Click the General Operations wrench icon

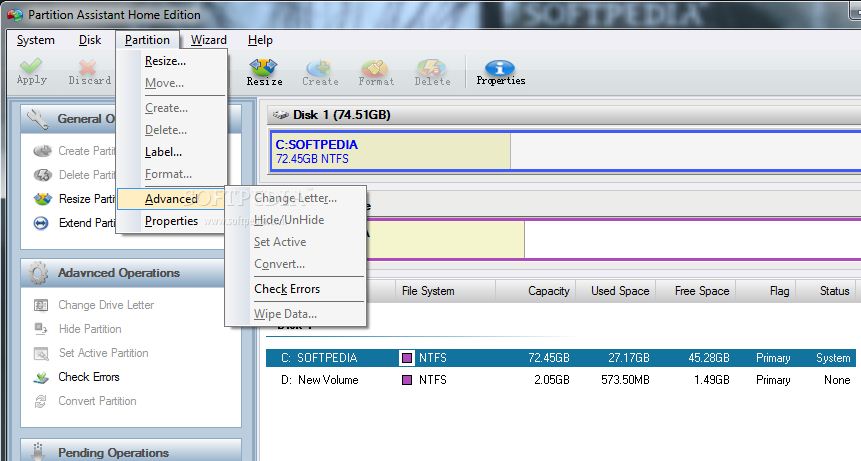pos(37,119)
